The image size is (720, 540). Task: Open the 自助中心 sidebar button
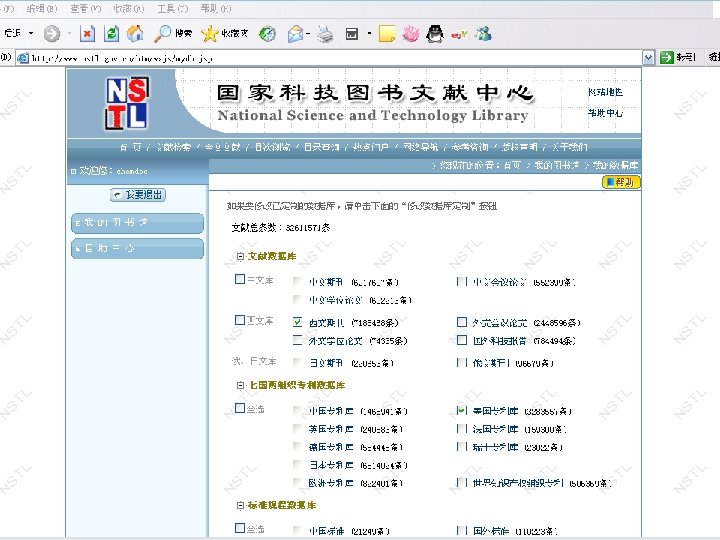[137, 248]
